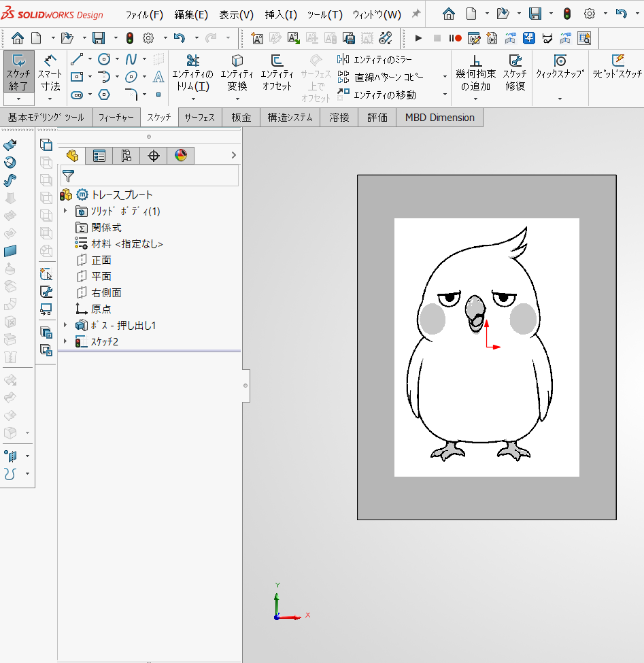Select the Polygon sketch tool

(104, 95)
